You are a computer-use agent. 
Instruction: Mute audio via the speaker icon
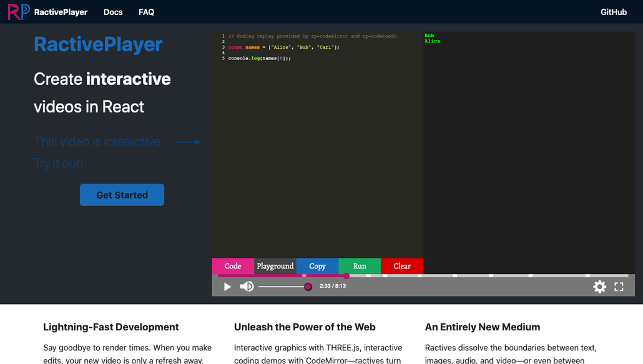[247, 286]
